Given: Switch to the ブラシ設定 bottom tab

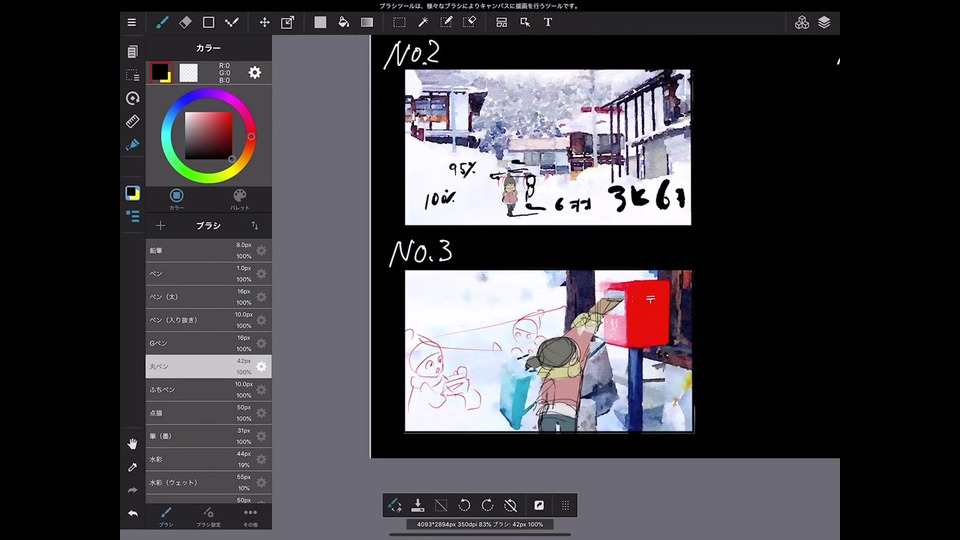Looking at the screenshot, I should (x=208, y=516).
